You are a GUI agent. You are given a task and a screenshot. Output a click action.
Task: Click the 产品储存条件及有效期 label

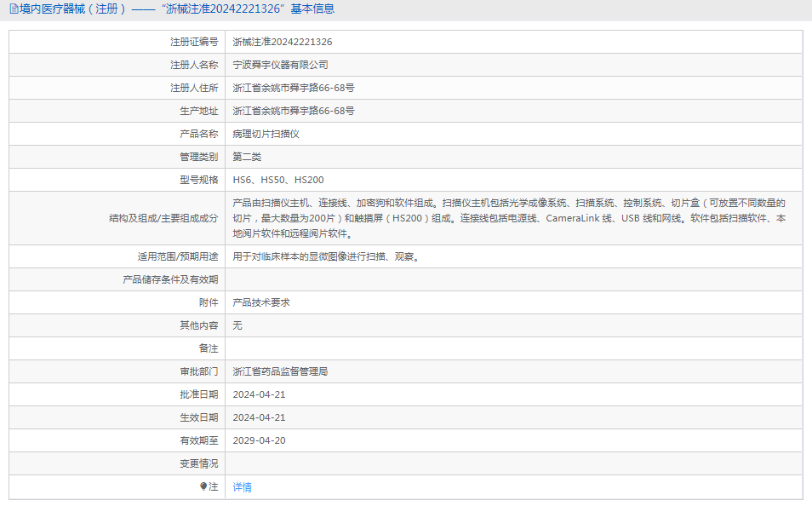click(x=170, y=279)
